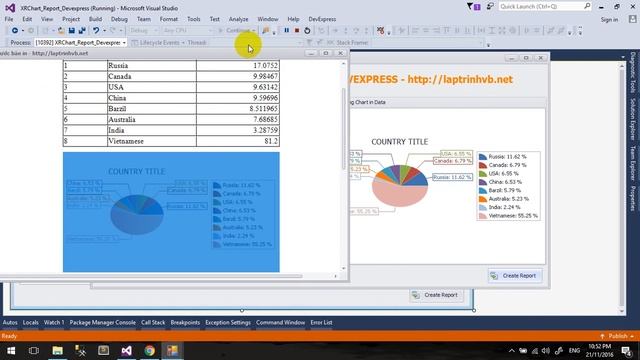The width and height of the screenshot is (640, 360).
Task: Open Chrome from the taskbar
Action: [x=149, y=351]
